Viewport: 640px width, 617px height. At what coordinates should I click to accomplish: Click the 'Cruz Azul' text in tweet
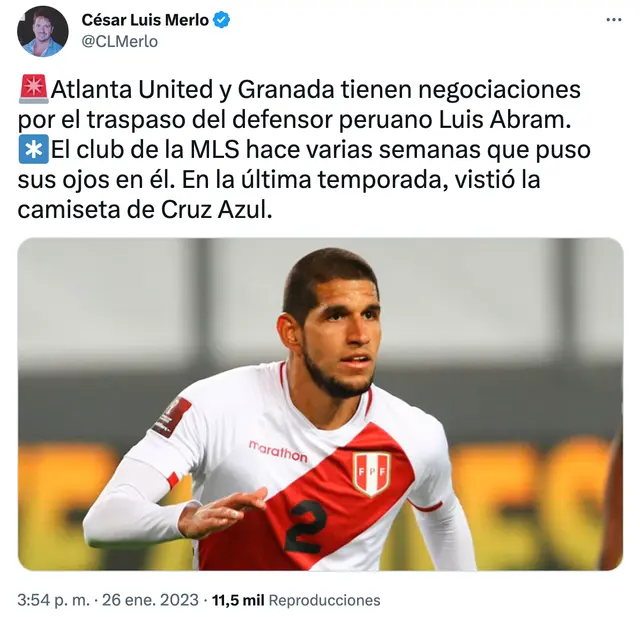click(x=216, y=210)
